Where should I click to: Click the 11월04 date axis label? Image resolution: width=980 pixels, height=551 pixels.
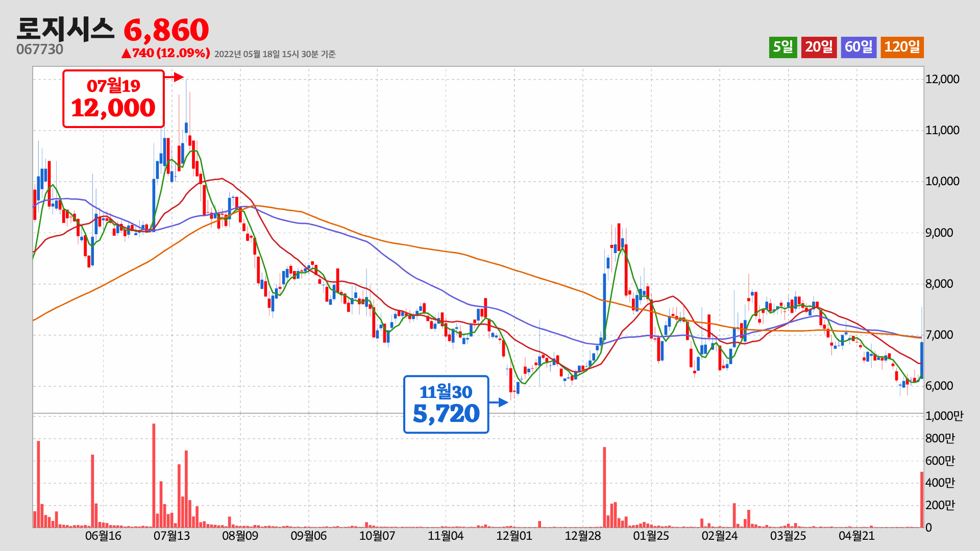(x=446, y=536)
